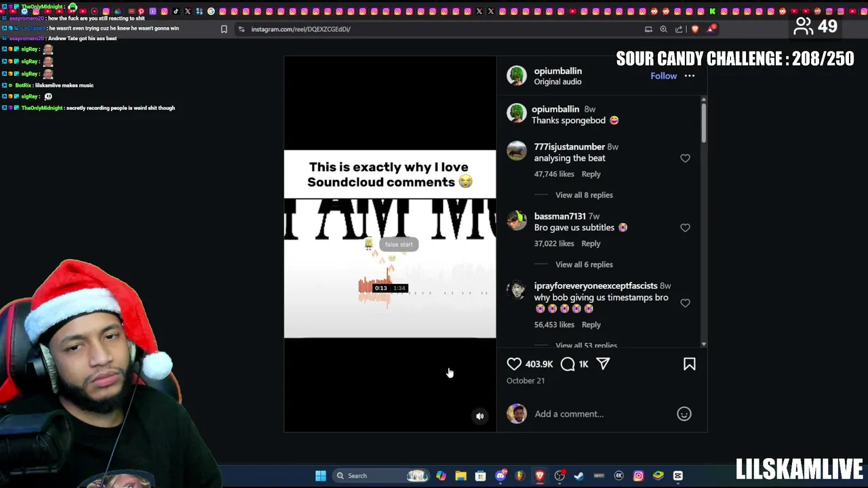Viewport: 868px width, 488px height.
Task: Like 777isjustanumber's comment
Action: [x=685, y=158]
